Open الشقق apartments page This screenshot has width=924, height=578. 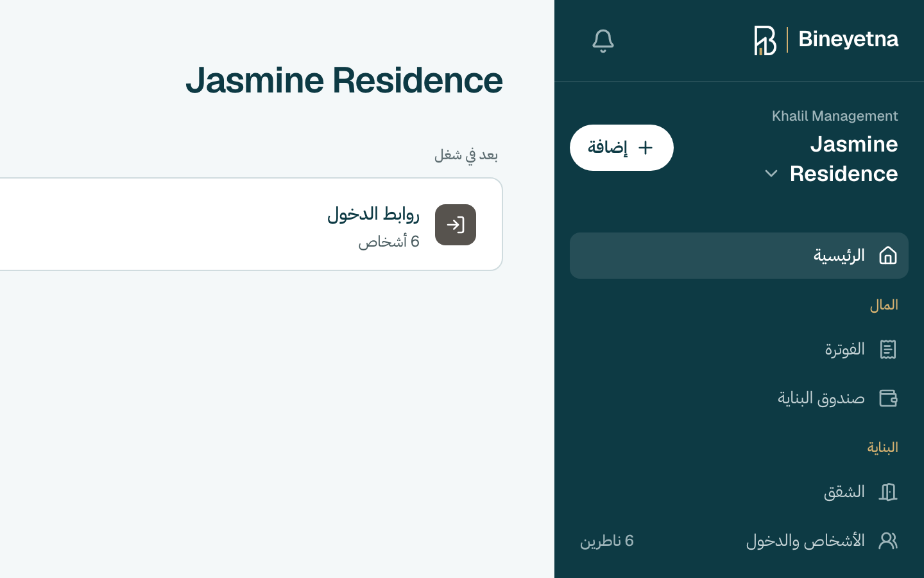[739, 492]
